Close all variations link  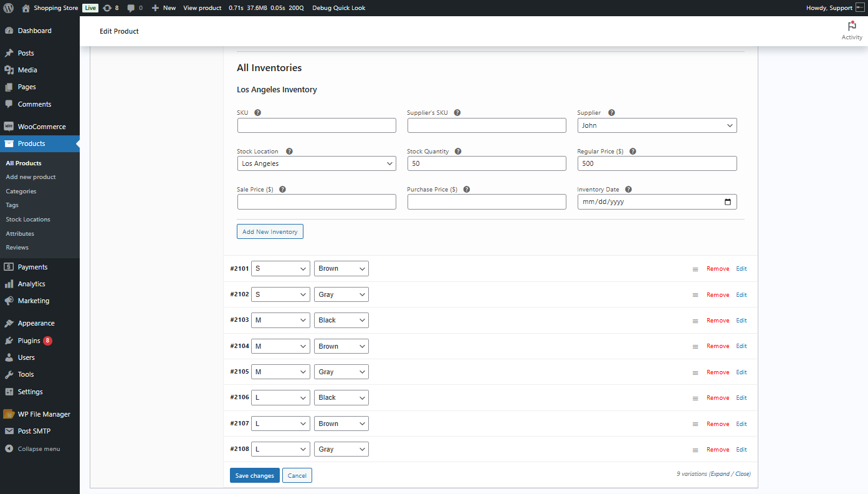(x=742, y=474)
